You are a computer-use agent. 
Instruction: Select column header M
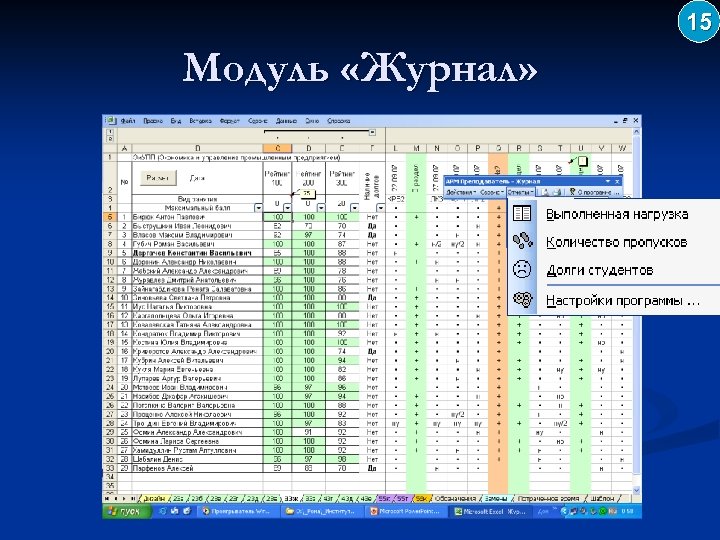(416, 148)
